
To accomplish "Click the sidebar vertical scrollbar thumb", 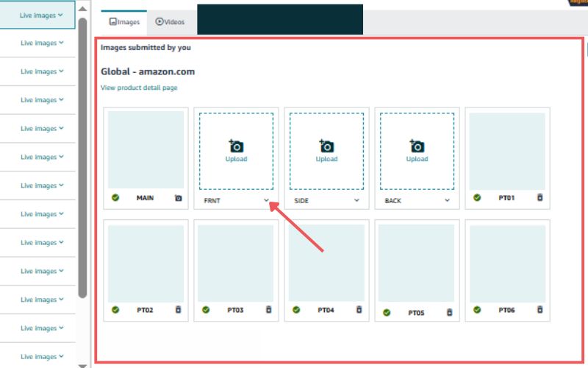I will click(83, 158).
